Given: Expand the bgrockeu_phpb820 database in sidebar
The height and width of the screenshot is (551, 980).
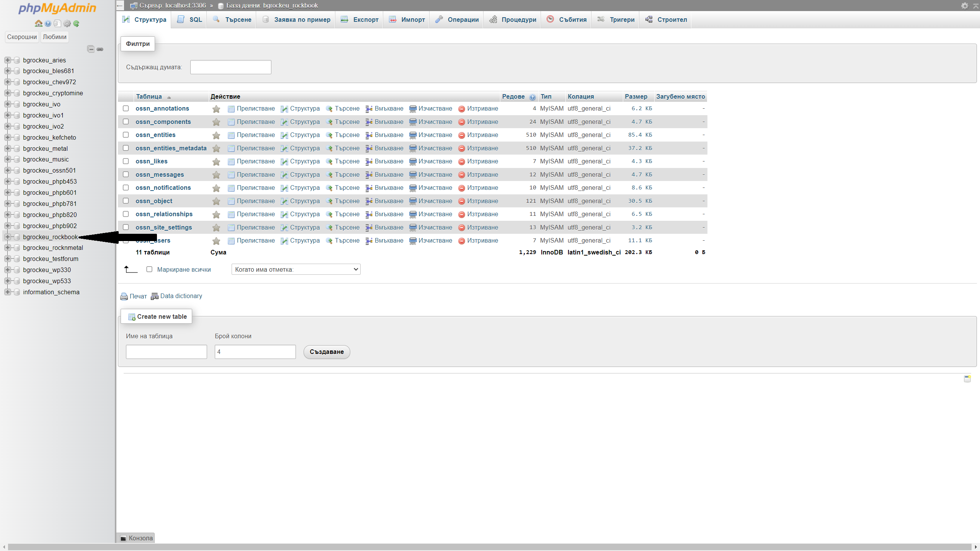Looking at the screenshot, I should pyautogui.click(x=7, y=214).
